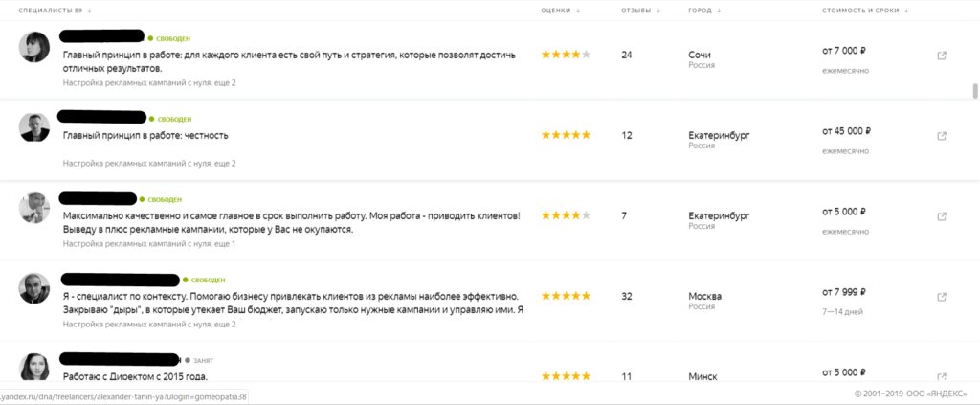Viewport: 980px width, 405px height.
Task: Open 'Главный принцип в работе: честность' profile
Action: (x=145, y=135)
